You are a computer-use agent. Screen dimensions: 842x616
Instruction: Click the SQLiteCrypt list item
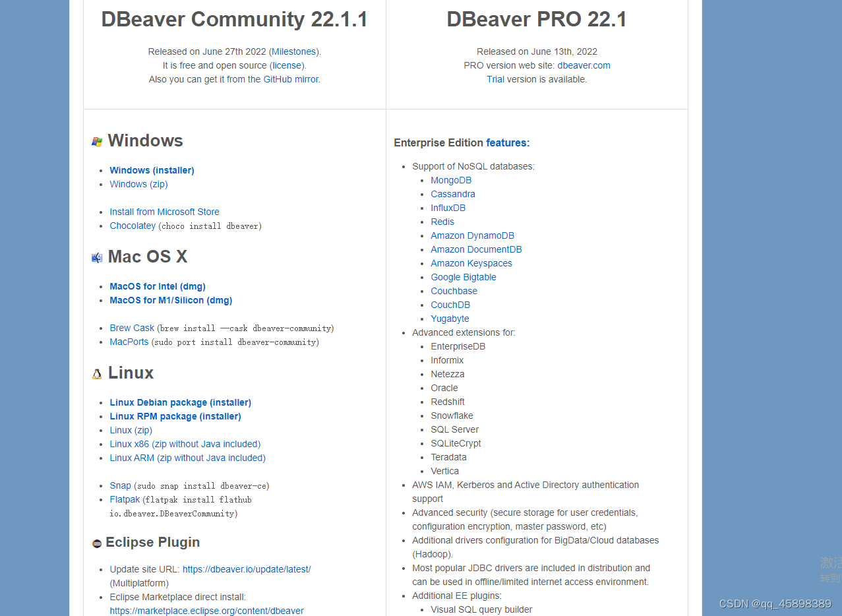[x=456, y=443]
